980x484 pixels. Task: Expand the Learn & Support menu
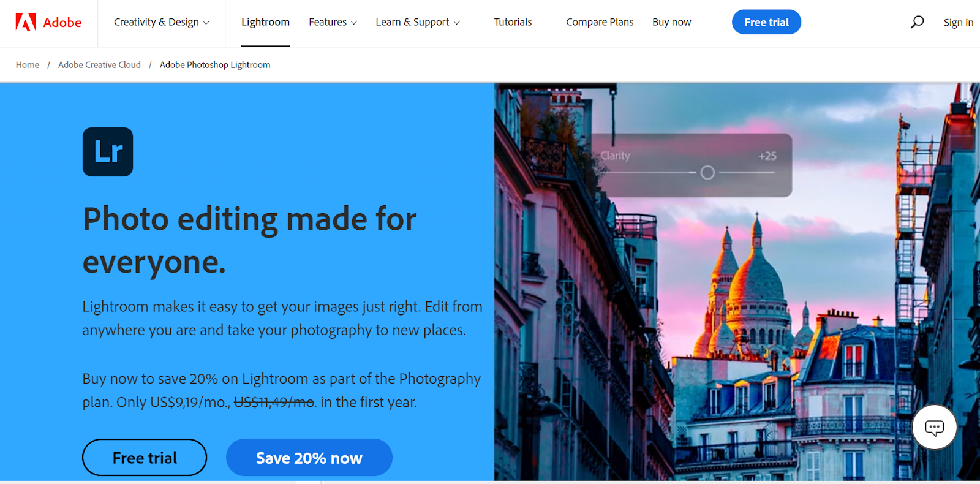click(x=418, y=22)
